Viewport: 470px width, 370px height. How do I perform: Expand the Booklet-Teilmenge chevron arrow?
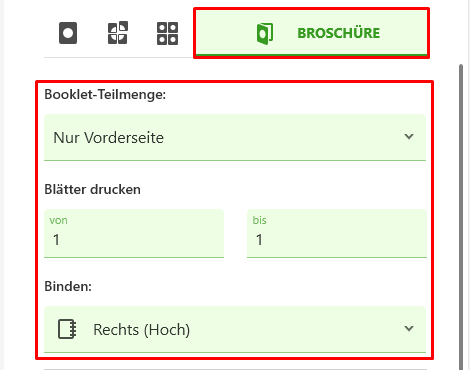click(x=409, y=136)
